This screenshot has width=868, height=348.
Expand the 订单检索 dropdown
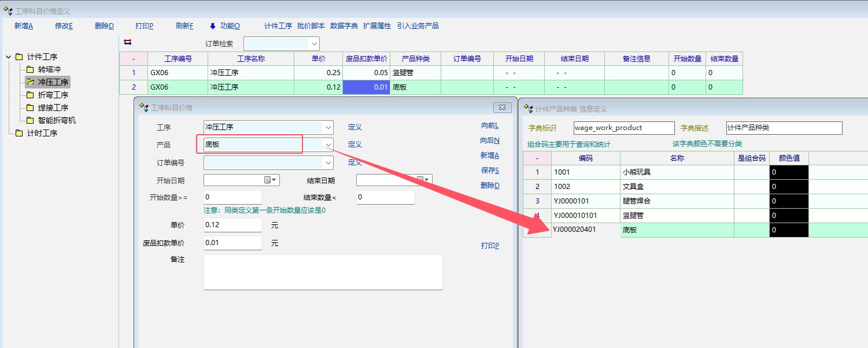[315, 43]
